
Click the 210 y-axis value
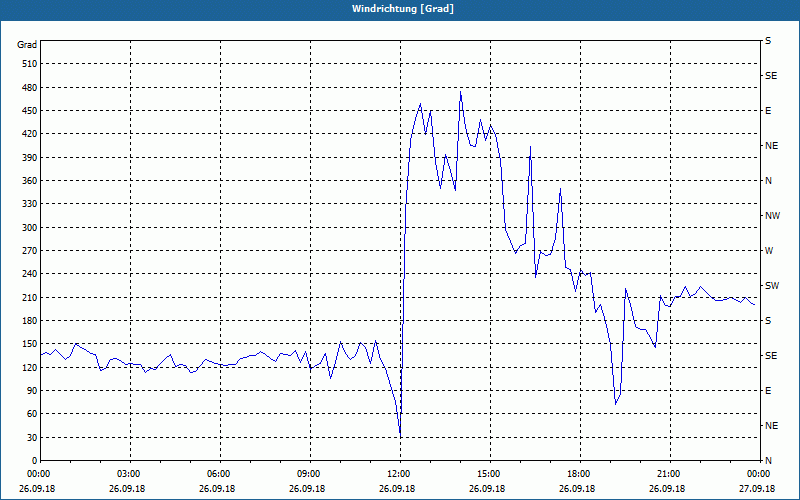(x=30, y=297)
